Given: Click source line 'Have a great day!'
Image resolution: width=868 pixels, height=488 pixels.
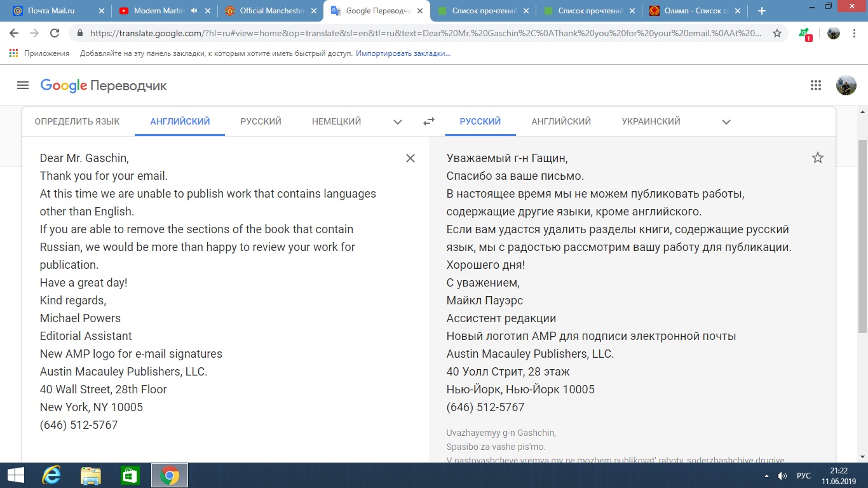Looking at the screenshot, I should pyautogui.click(x=84, y=283).
